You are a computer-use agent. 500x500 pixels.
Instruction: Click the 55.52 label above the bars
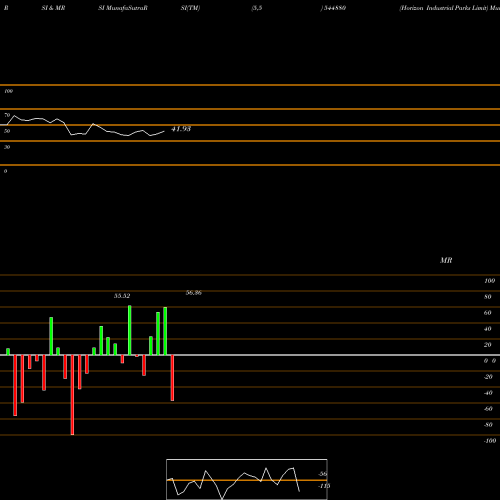click(122, 296)
